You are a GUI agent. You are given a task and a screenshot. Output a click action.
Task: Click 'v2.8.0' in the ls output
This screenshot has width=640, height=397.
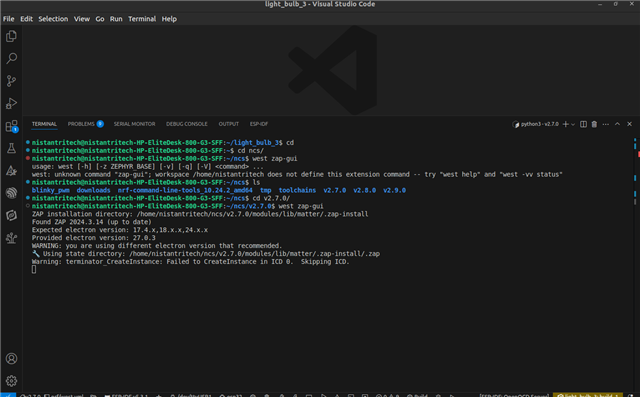pos(364,190)
